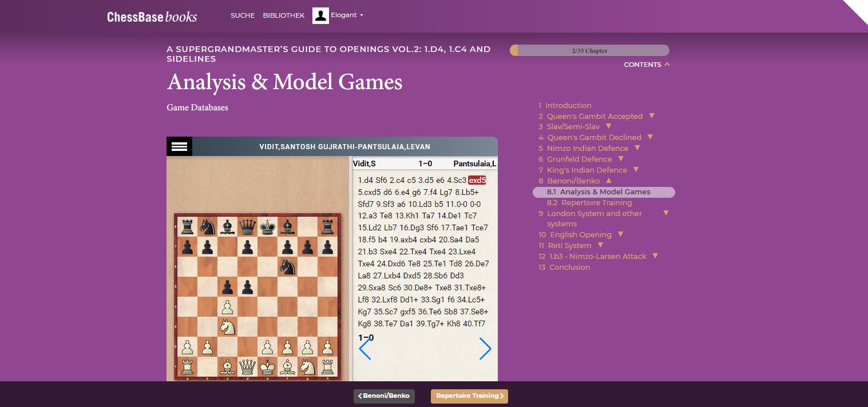Select the white knight on c3

227,326
